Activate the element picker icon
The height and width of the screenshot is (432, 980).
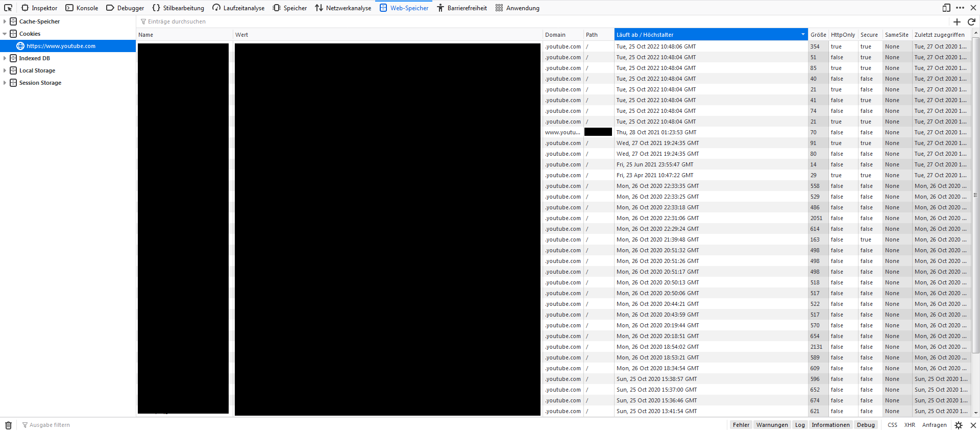click(x=8, y=8)
